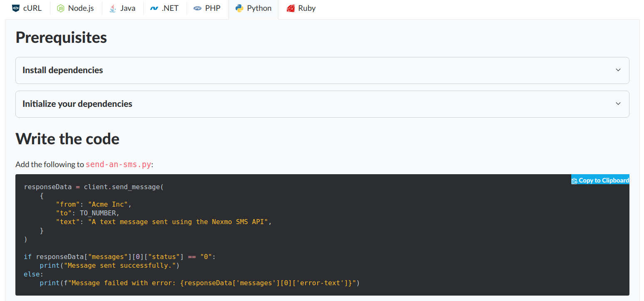Image resolution: width=644 pixels, height=301 pixels.
Task: Click the "Add the following to" sentence
Action: pyautogui.click(x=50, y=164)
